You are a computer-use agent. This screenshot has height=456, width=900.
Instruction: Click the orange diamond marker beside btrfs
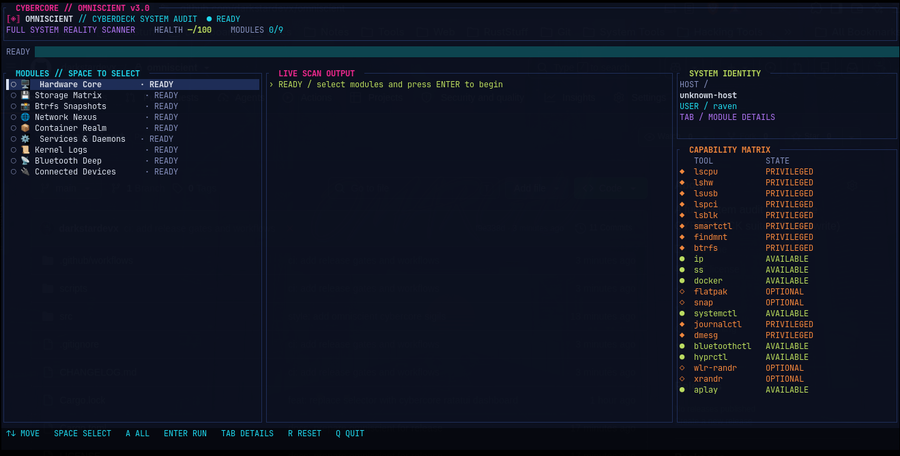coord(682,248)
